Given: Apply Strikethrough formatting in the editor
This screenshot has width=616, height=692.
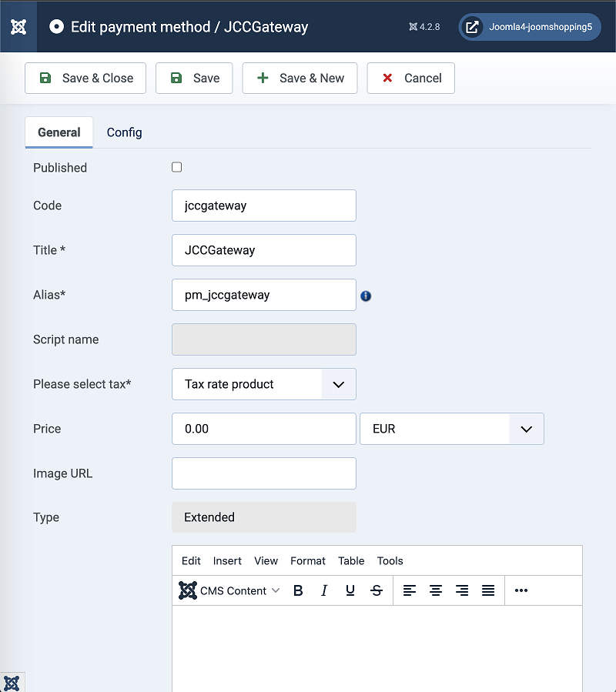Looking at the screenshot, I should 377,590.
